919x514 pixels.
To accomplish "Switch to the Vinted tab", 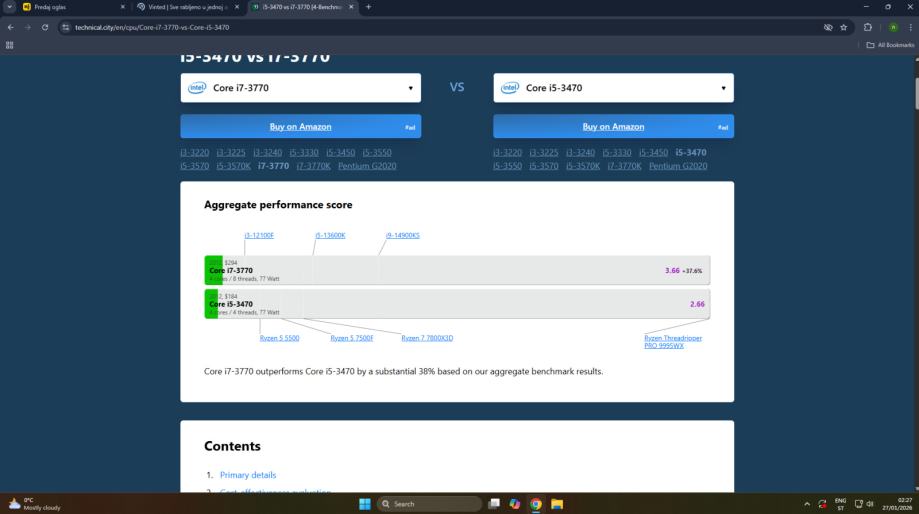I will [x=188, y=7].
